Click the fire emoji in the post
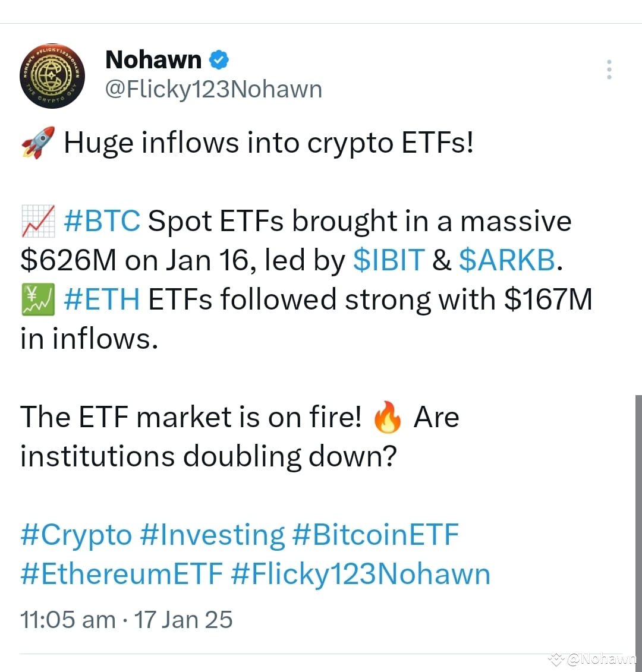 pyautogui.click(x=388, y=416)
